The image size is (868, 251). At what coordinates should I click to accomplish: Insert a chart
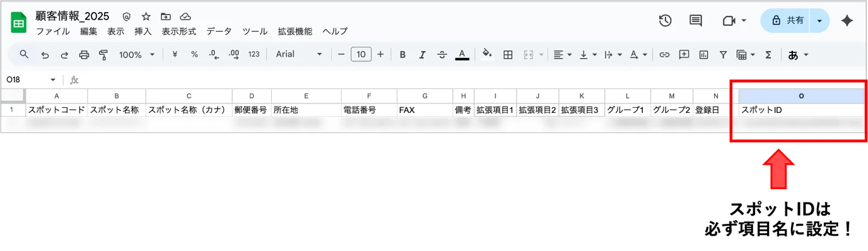tap(703, 55)
